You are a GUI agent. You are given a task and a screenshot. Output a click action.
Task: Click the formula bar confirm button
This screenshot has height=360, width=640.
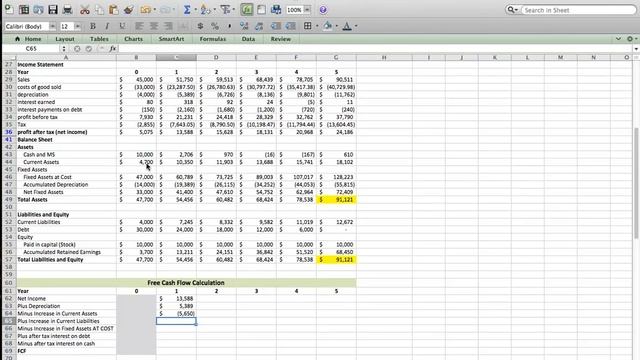point(89,49)
